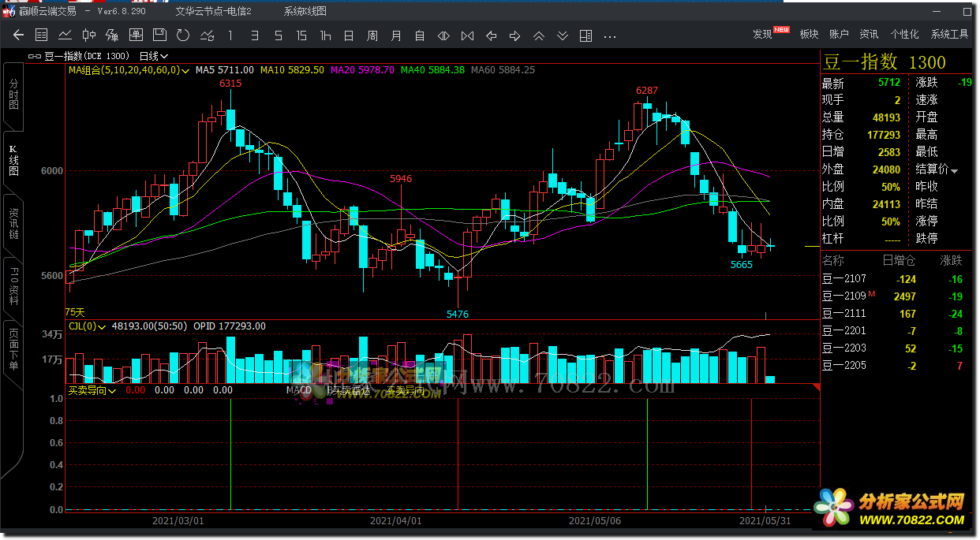Click the MA20 5978.70 value
Viewport: 980px width, 540px height.
362,69
